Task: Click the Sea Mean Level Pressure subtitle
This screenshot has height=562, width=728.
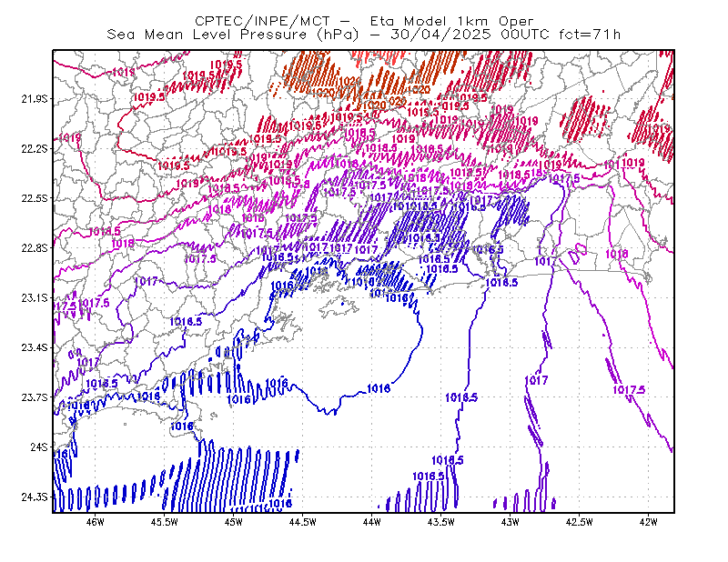Action: pyautogui.click(x=207, y=35)
